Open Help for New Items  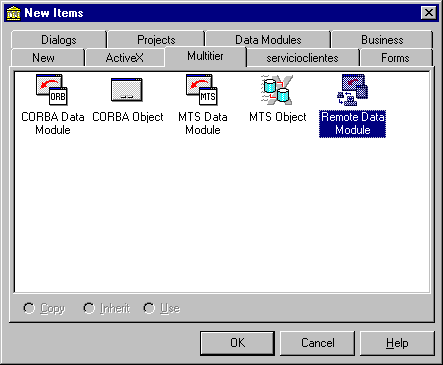(x=397, y=343)
